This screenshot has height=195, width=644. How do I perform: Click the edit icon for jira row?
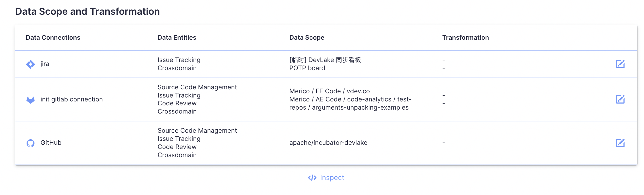(620, 64)
